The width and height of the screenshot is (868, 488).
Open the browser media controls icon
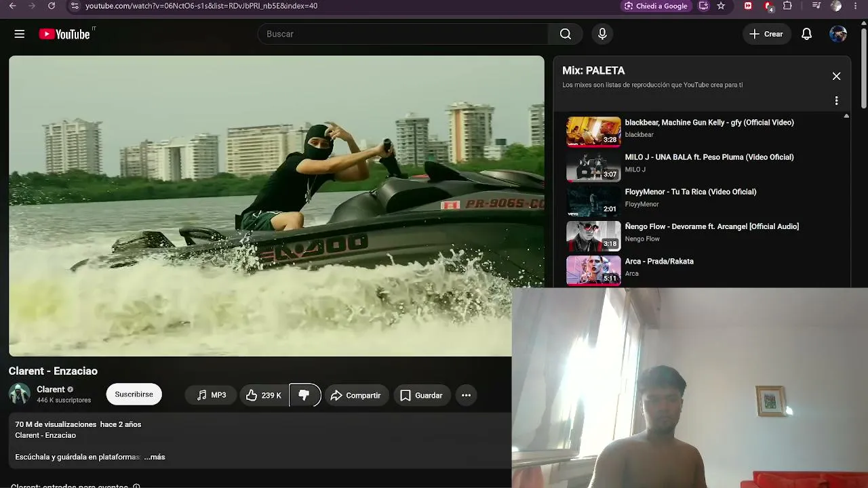pyautogui.click(x=816, y=6)
